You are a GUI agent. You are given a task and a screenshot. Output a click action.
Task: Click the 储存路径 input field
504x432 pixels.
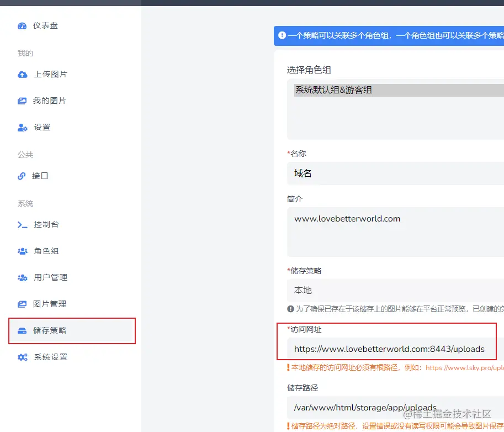395,408
